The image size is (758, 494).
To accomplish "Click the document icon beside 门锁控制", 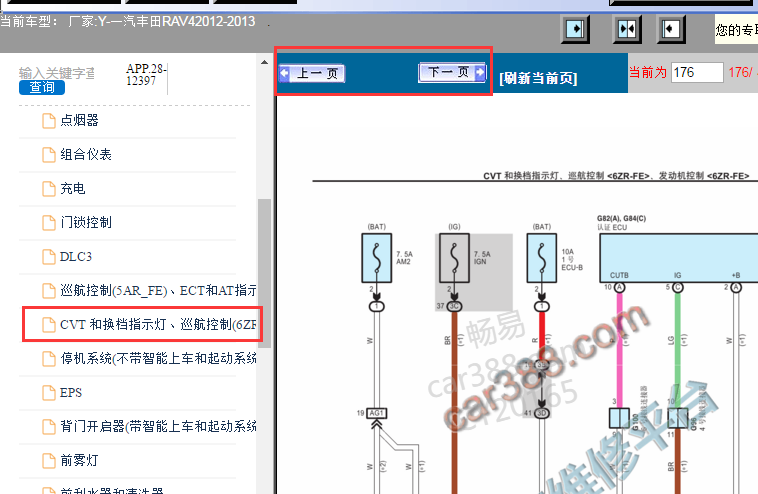I will 49,223.
